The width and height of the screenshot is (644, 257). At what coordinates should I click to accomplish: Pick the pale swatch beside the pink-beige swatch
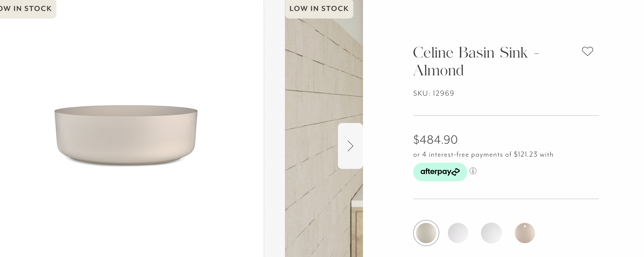click(491, 233)
